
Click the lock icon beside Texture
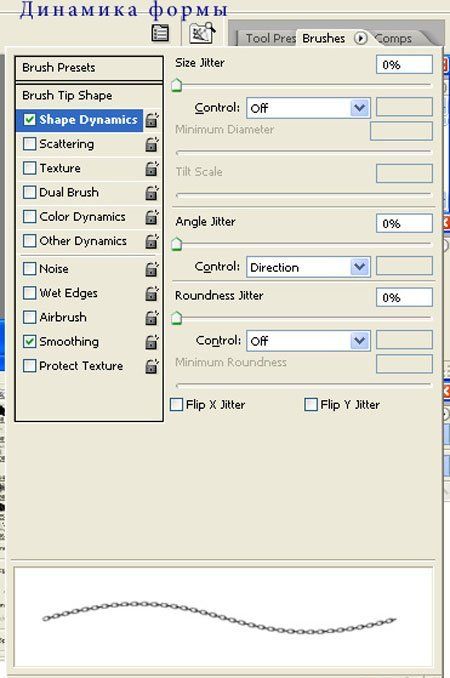tap(151, 169)
